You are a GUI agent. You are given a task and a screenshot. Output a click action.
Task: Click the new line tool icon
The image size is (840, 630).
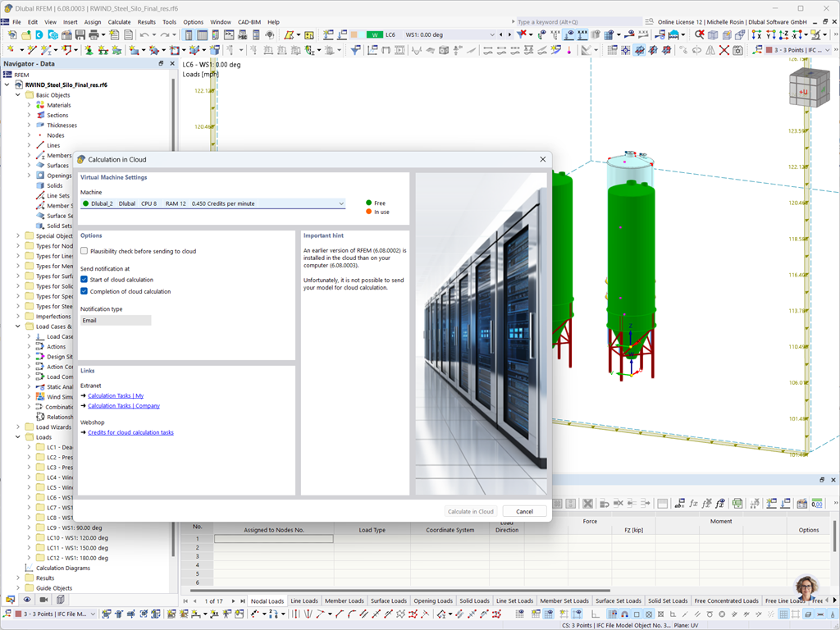coord(32,50)
